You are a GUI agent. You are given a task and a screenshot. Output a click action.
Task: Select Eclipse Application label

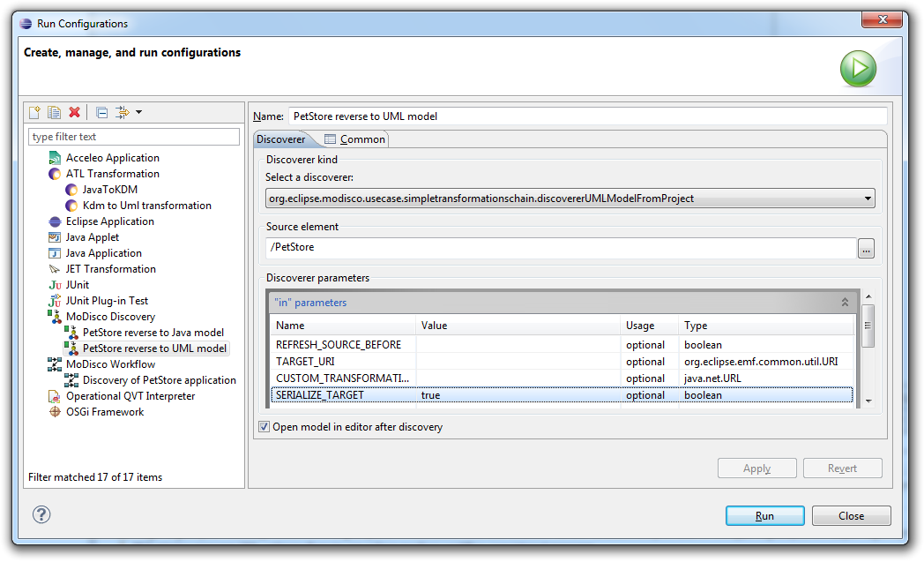[x=110, y=221]
